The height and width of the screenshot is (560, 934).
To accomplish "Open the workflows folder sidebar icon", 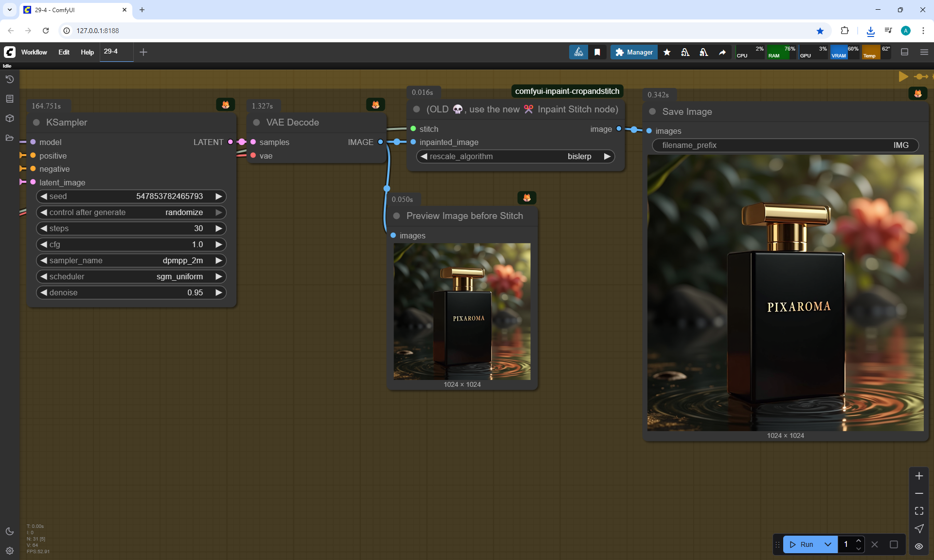I will pyautogui.click(x=10, y=138).
